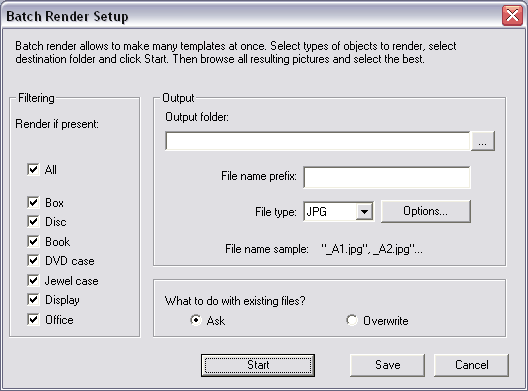This screenshot has width=528, height=391.
Task: Click the File name prefix field
Action: tap(387, 177)
